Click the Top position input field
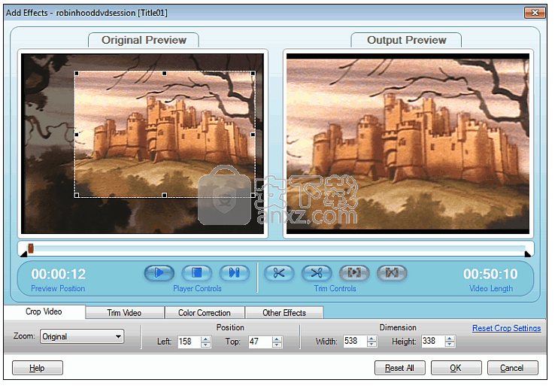Image resolution: width=558 pixels, height=392 pixels. click(260, 342)
